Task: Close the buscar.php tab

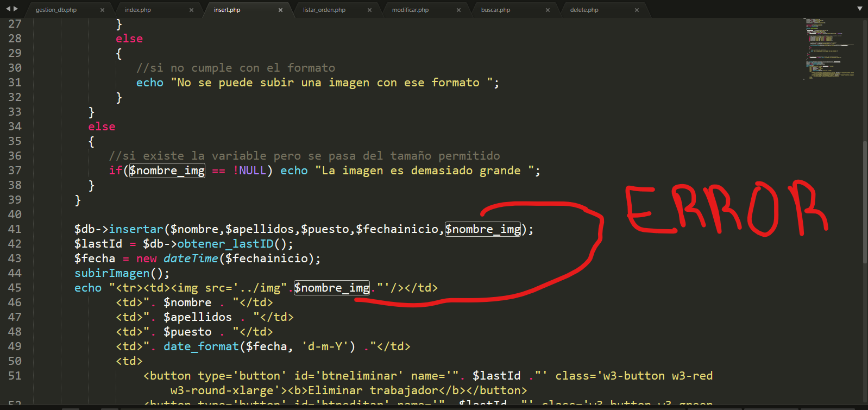Action: [x=548, y=10]
